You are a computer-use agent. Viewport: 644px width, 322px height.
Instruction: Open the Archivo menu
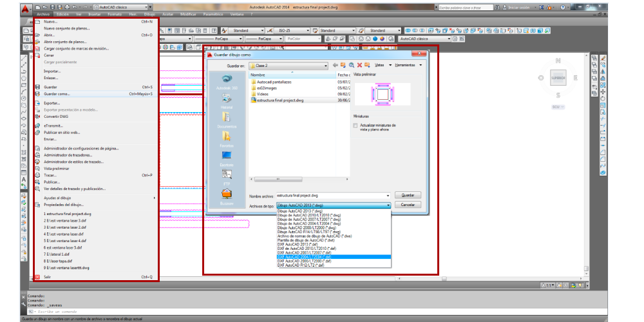pyautogui.click(x=43, y=14)
